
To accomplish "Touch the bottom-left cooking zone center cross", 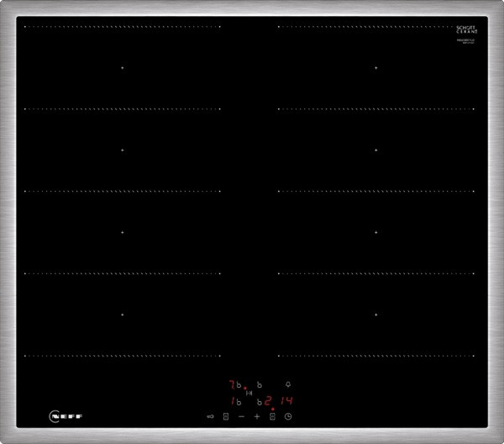I will coord(123,314).
